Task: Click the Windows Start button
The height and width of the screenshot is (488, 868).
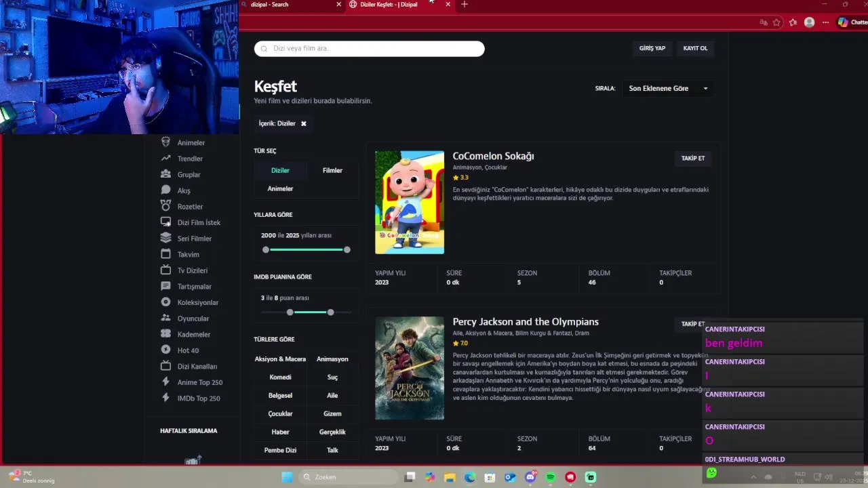Action: tap(287, 477)
